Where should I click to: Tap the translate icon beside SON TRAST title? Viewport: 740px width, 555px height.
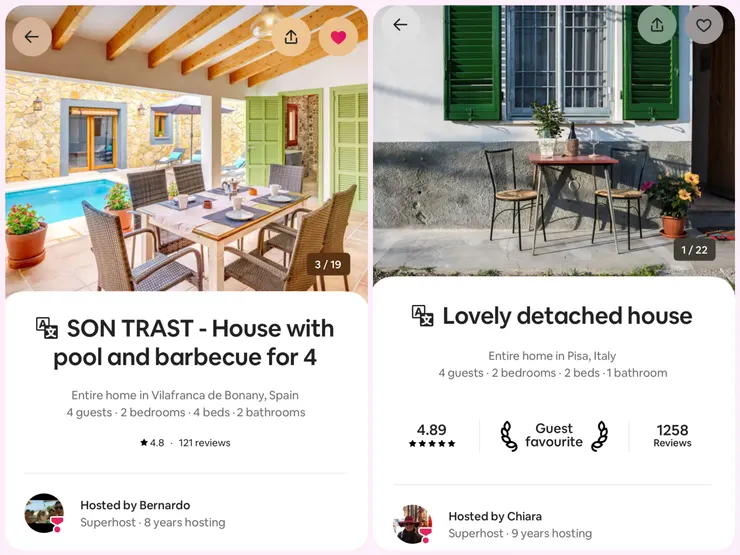click(x=47, y=328)
